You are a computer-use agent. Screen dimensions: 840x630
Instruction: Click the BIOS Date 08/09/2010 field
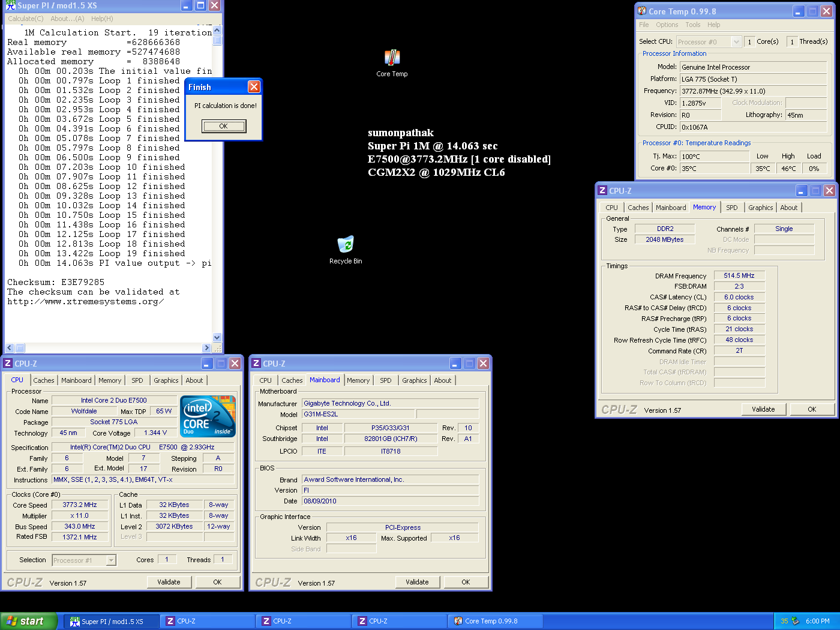(391, 501)
